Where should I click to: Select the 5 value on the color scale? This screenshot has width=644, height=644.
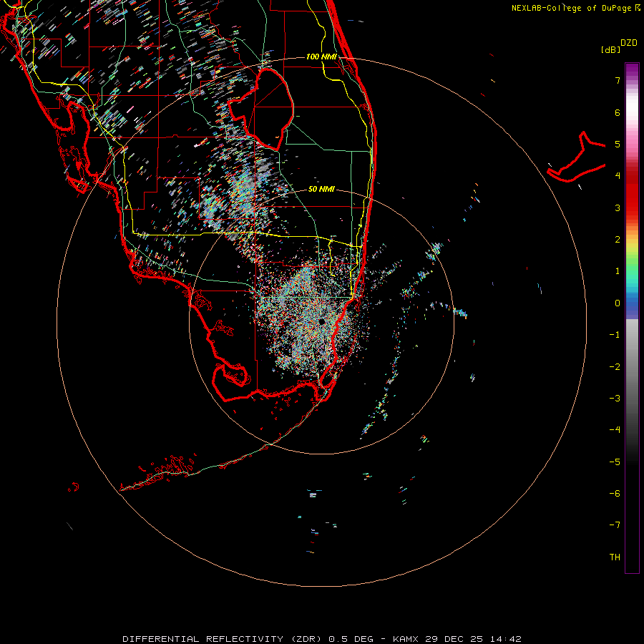(618, 144)
